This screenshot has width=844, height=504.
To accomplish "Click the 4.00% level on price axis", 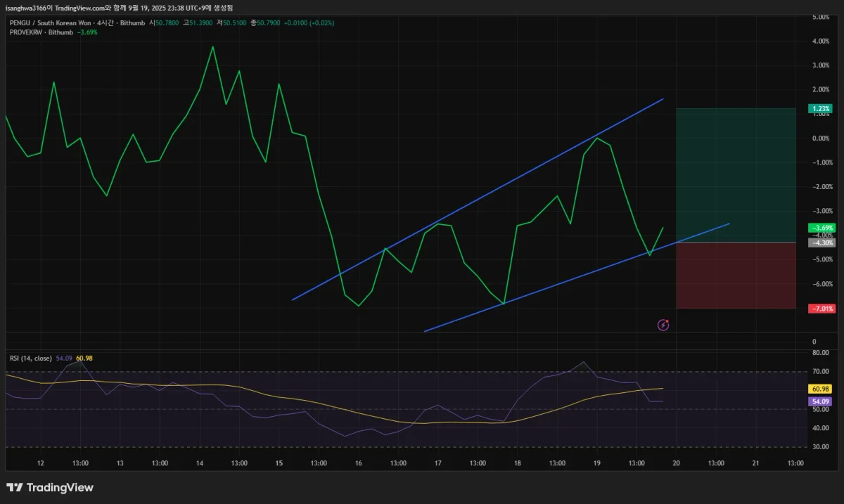I will [x=820, y=41].
